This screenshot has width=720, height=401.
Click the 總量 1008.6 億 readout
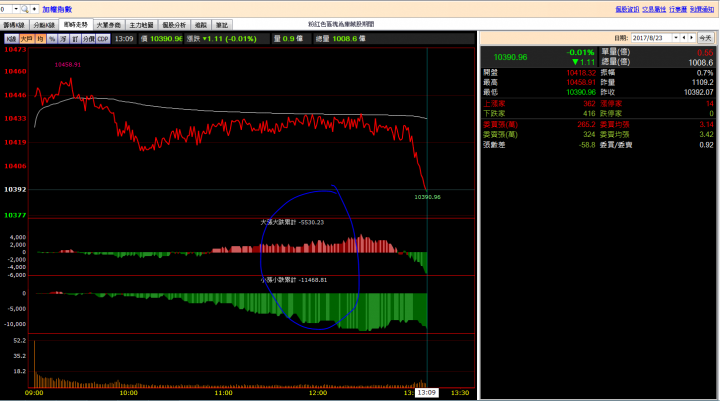340,39
